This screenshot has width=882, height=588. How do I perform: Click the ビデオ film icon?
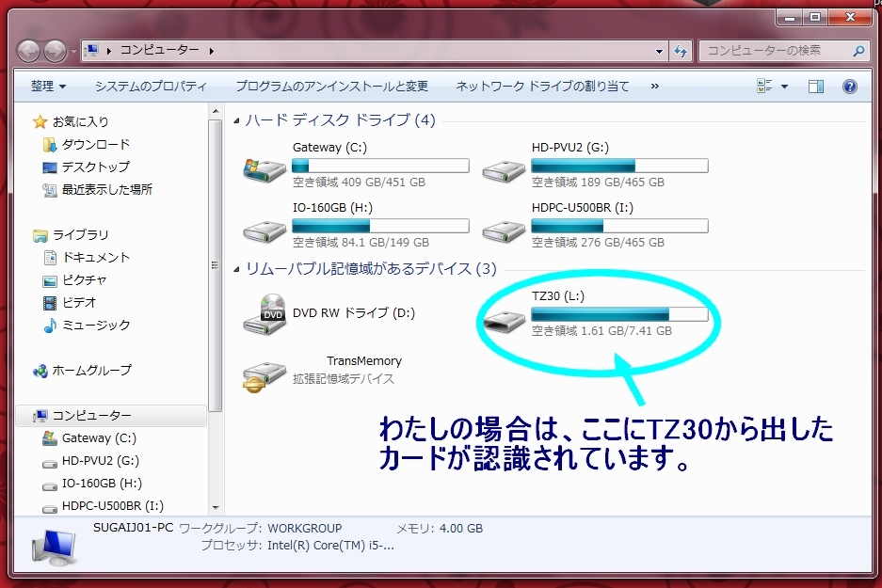pyautogui.click(x=50, y=304)
